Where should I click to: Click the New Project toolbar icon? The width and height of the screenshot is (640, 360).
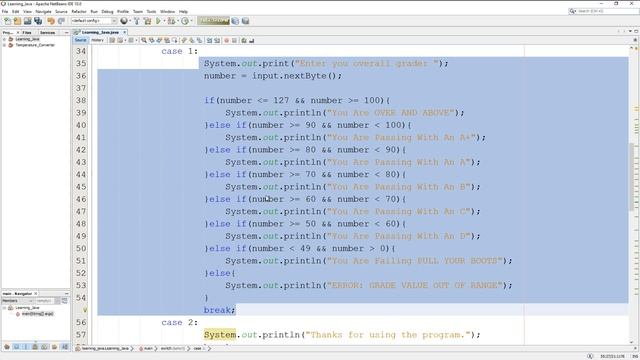click(17, 21)
